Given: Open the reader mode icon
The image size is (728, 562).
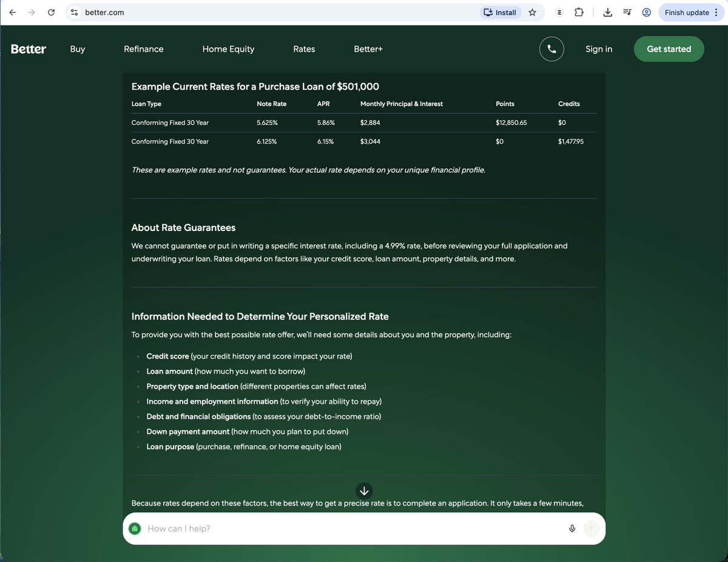Looking at the screenshot, I should [x=559, y=12].
